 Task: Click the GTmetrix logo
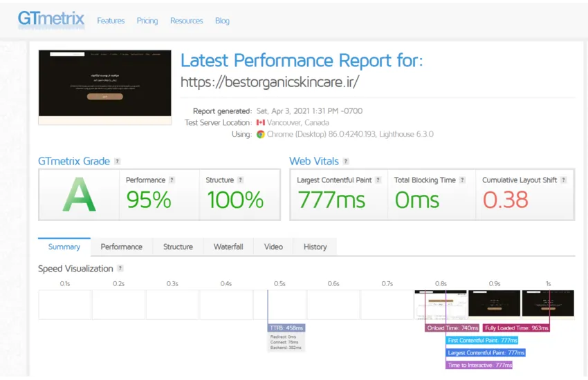click(x=51, y=19)
